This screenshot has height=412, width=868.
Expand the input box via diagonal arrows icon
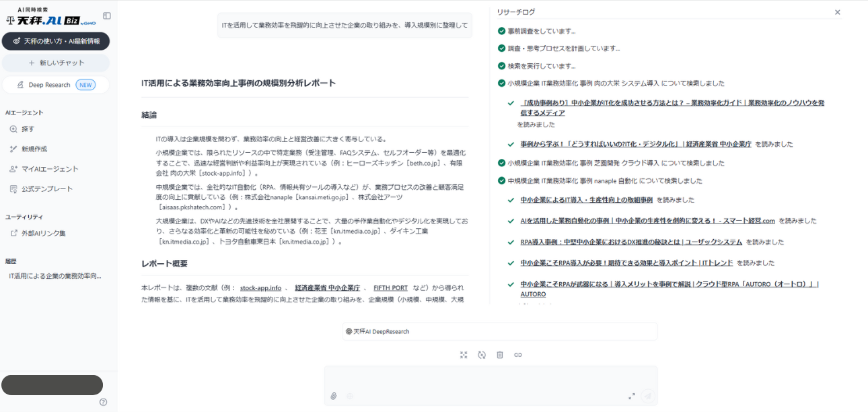coord(632,396)
